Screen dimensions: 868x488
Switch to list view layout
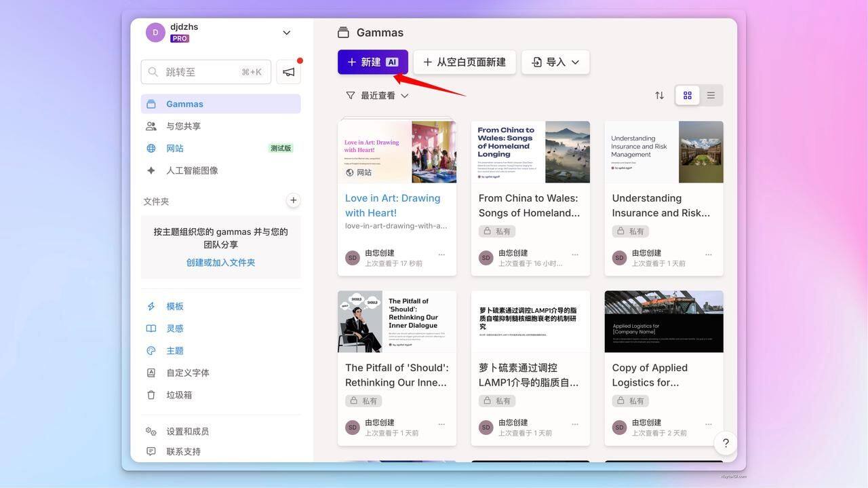(x=711, y=96)
